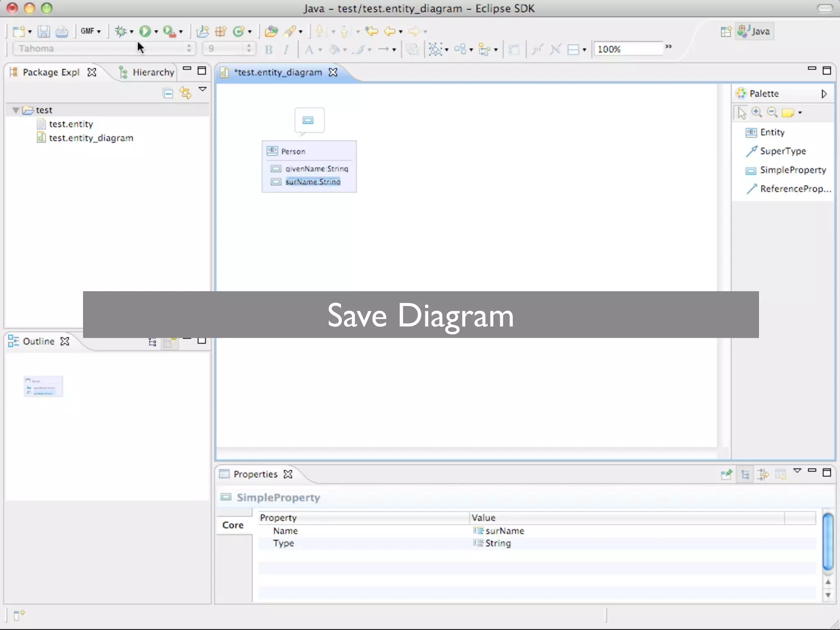Select the SimpleProperty palette tool

point(786,170)
